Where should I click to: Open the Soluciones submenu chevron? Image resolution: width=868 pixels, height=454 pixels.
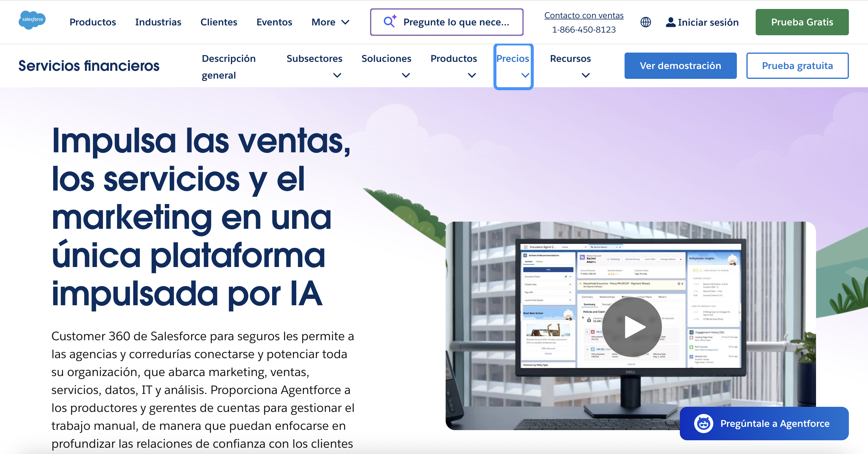[406, 75]
